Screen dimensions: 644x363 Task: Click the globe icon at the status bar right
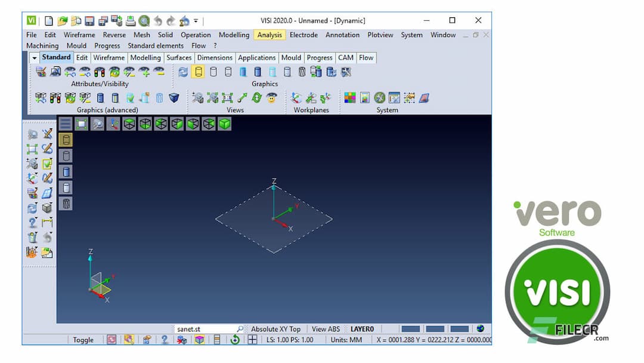click(479, 328)
